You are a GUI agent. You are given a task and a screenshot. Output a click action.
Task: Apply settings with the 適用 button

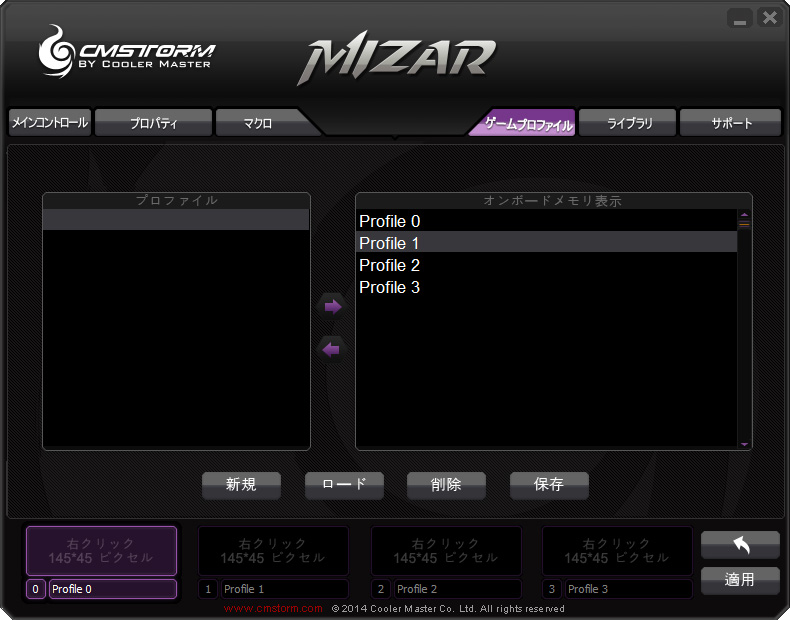pos(740,580)
